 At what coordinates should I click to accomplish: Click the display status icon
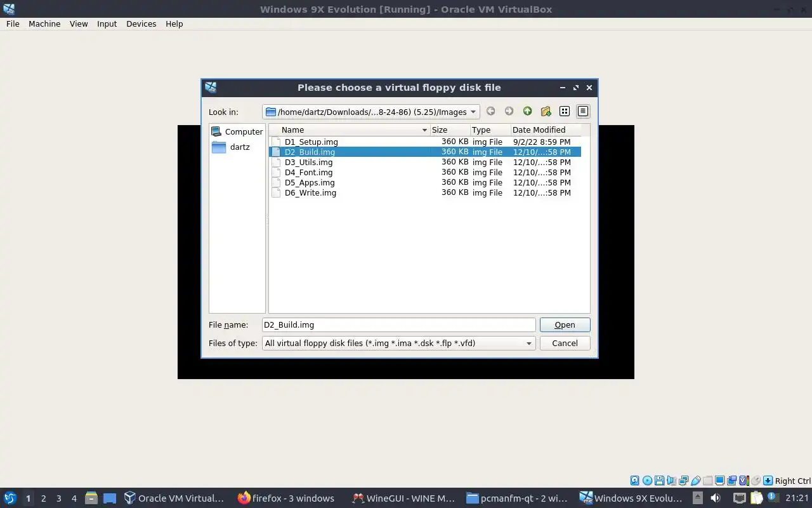coord(719,481)
